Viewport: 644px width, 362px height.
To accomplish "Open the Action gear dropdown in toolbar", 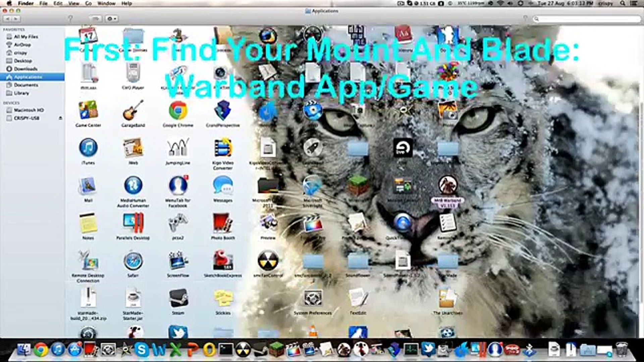I will coord(111,19).
